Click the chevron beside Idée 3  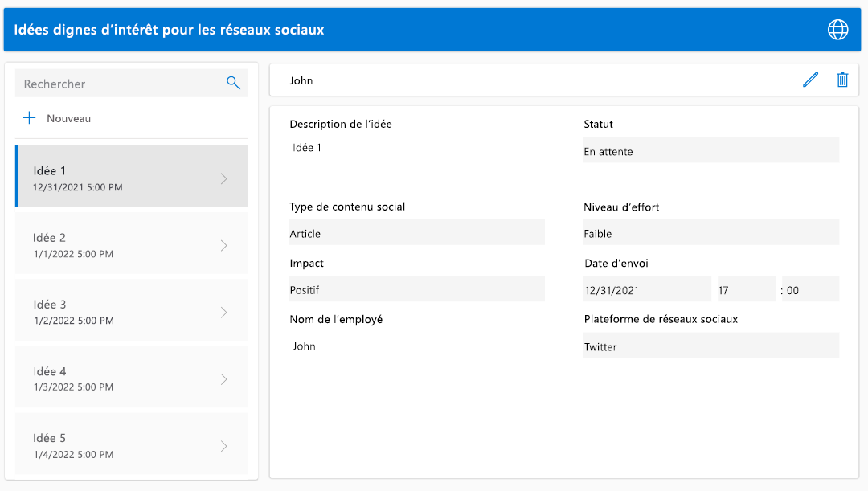(x=224, y=312)
